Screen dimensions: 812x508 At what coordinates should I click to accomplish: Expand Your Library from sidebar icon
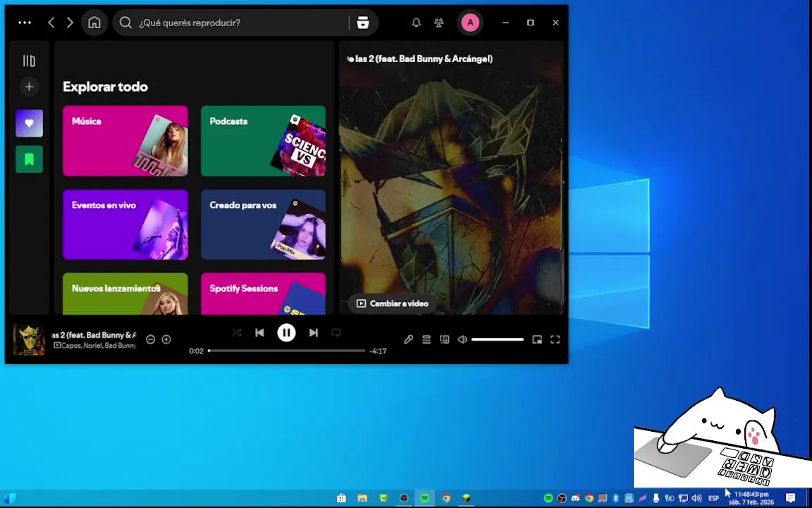click(x=29, y=61)
